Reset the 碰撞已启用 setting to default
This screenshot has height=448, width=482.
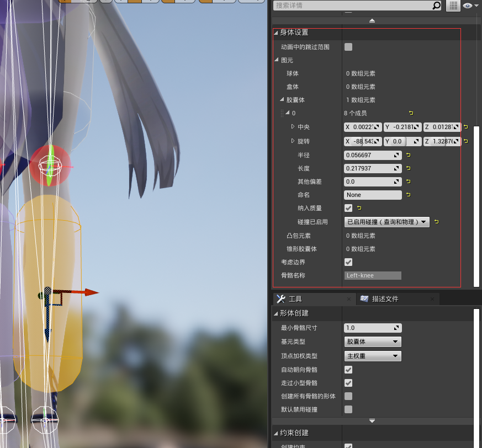click(437, 222)
